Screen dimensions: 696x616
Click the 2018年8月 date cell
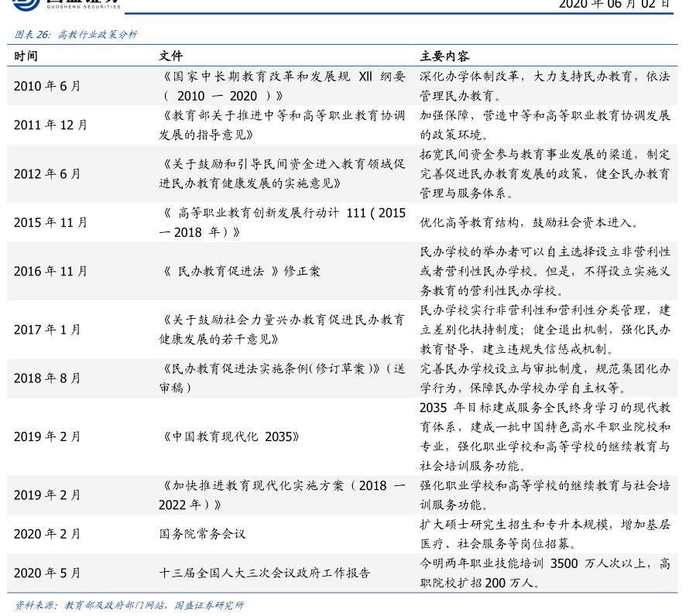47,378
